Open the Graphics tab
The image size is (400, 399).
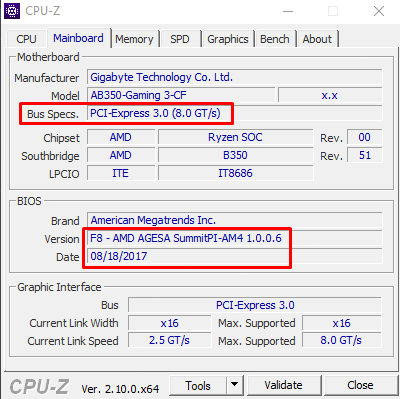228,39
